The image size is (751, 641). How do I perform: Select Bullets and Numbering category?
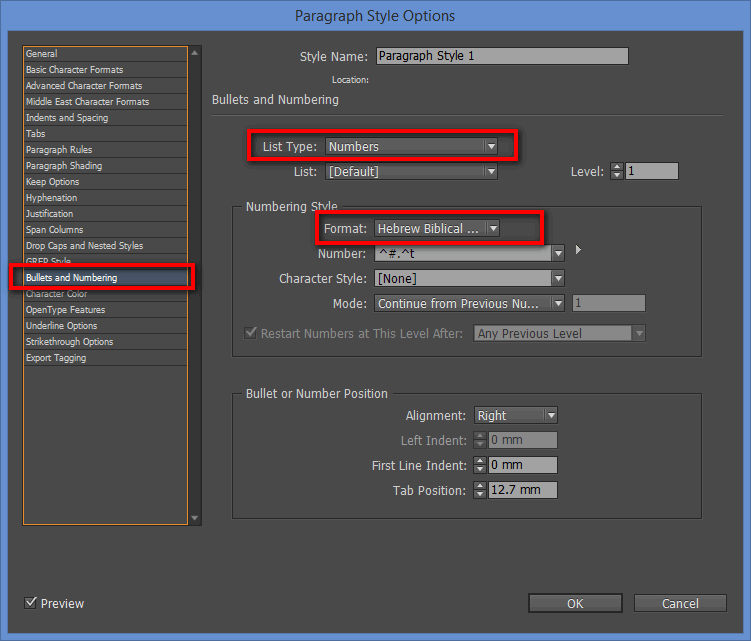pos(105,277)
